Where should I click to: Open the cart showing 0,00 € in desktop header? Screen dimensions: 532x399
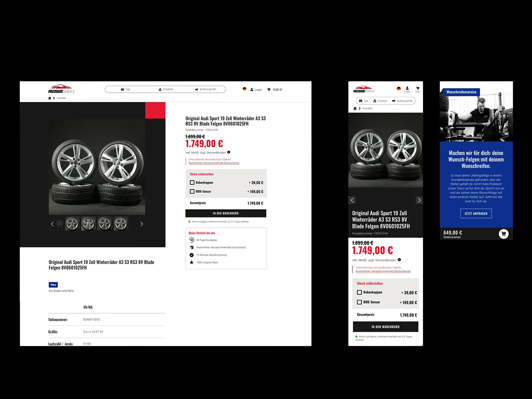(x=275, y=89)
